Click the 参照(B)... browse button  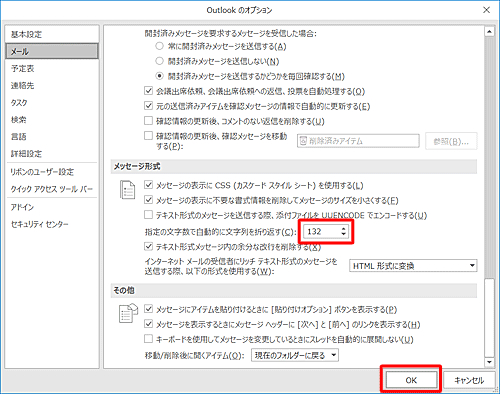point(451,141)
